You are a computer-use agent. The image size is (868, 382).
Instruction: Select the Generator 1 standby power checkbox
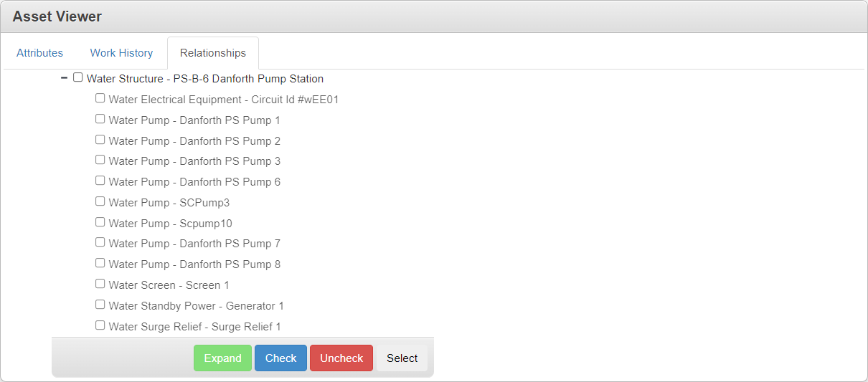100,305
